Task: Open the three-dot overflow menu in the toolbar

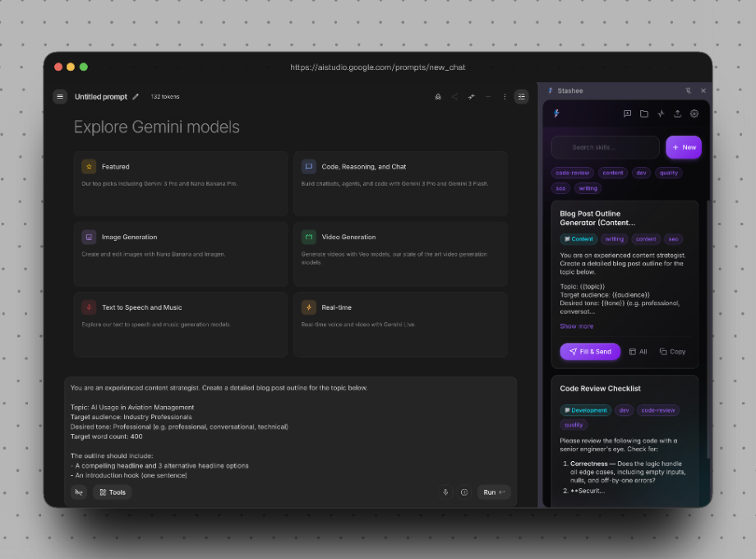Action: [x=505, y=96]
